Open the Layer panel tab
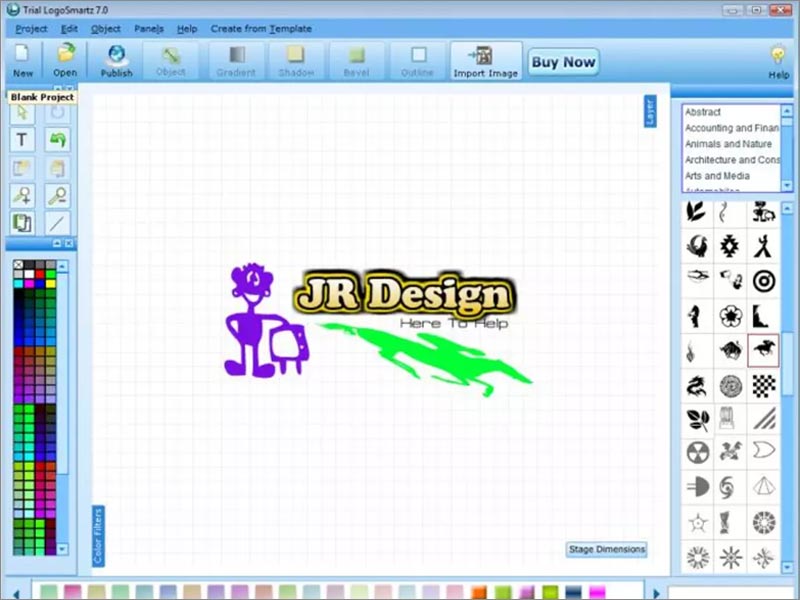Image resolution: width=800 pixels, height=600 pixels. coord(651,112)
